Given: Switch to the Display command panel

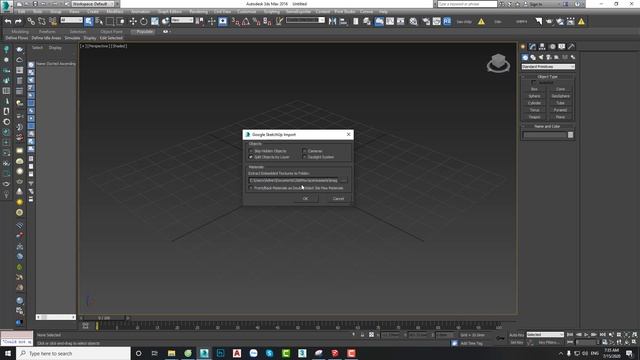Looking at the screenshot, I should click(562, 47).
